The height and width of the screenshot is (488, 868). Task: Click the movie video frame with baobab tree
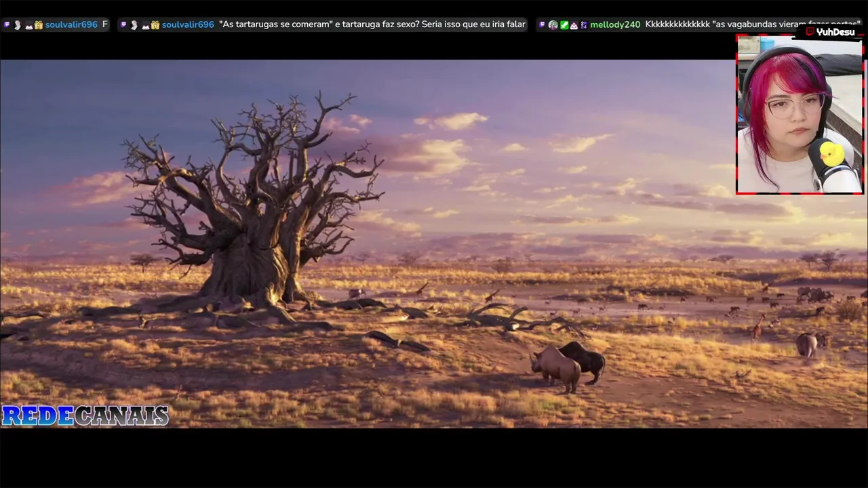pyautogui.click(x=434, y=244)
